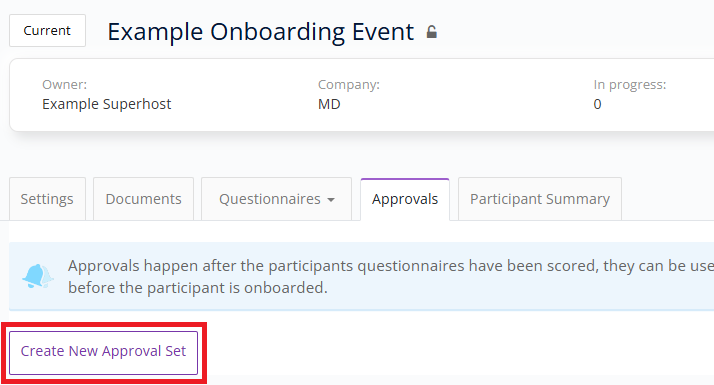714x385 pixels.
Task: Click the Owner label
Action: 64,85
